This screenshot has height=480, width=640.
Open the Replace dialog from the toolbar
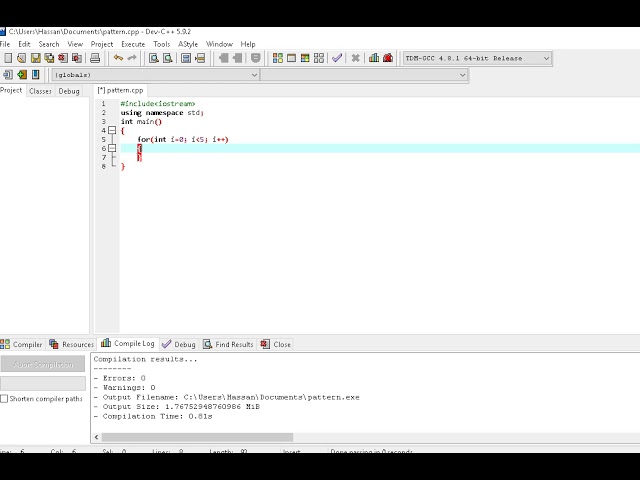(167, 58)
